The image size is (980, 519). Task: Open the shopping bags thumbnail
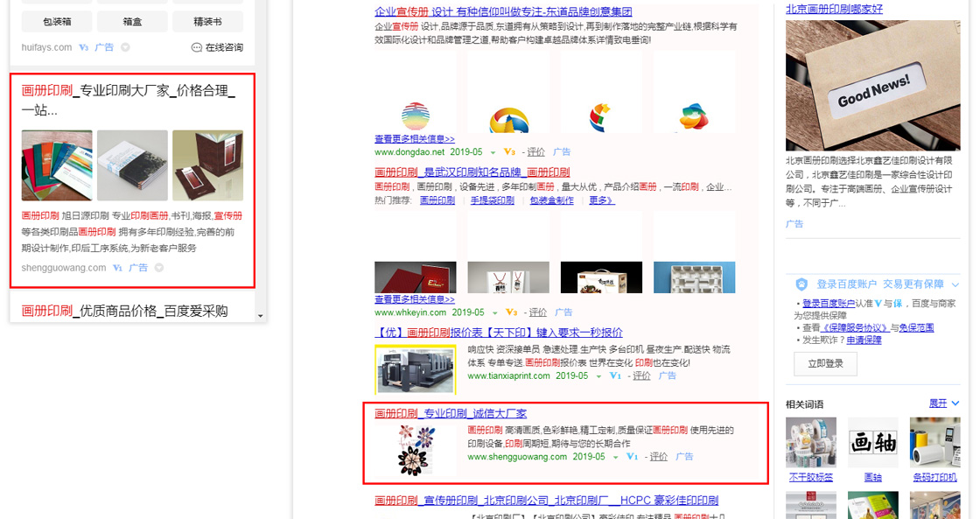[x=508, y=277]
